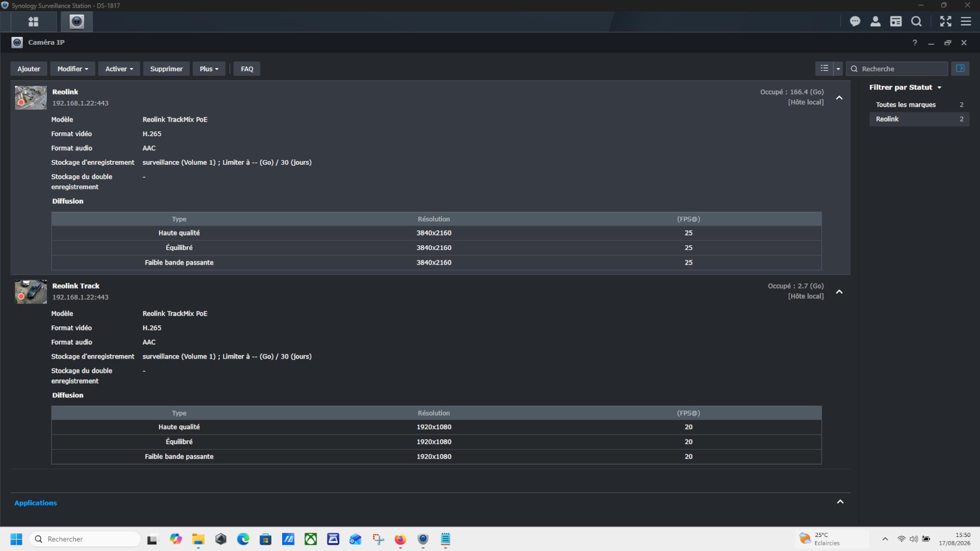Open the volume speaker tray icon
The height and width of the screenshot is (551, 980).
(913, 539)
